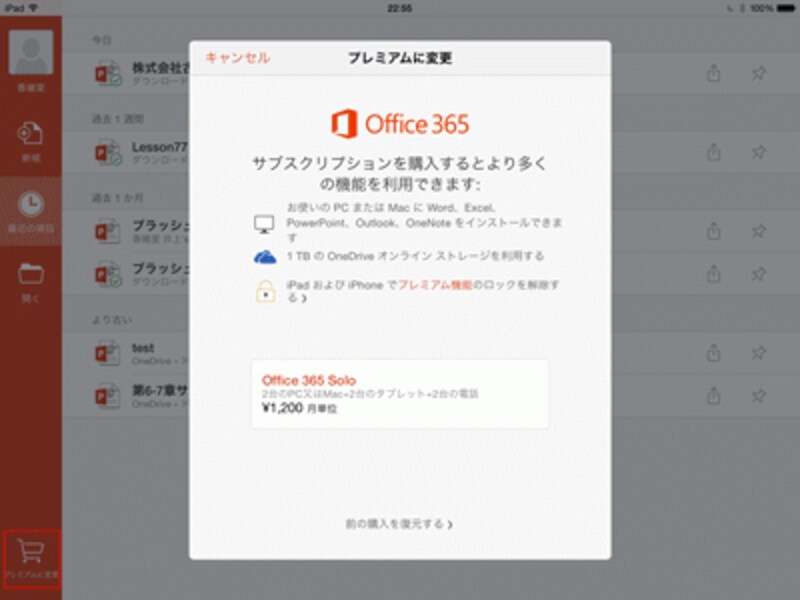This screenshot has width=800, height=600.
Task: Tap the padlock icon in the dialog
Action: pyautogui.click(x=265, y=291)
